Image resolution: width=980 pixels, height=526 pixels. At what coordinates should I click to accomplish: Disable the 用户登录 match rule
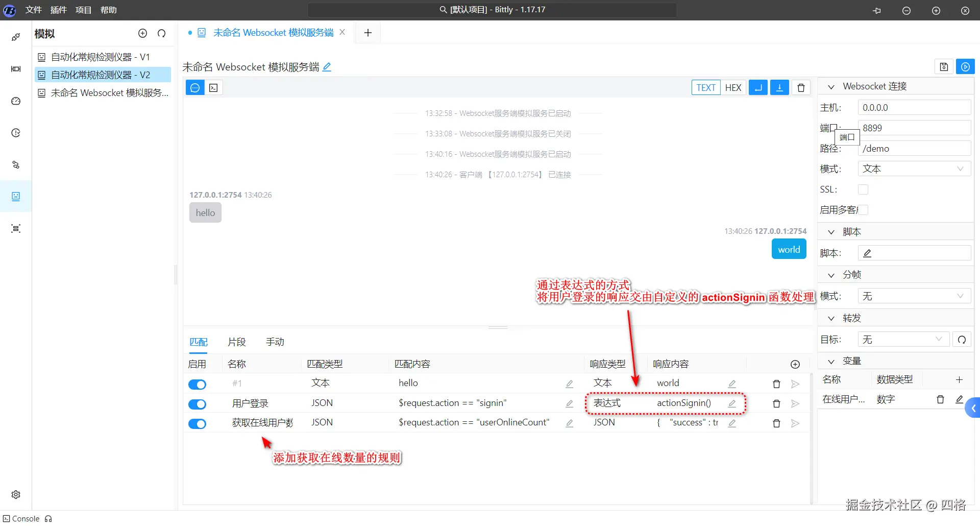pyautogui.click(x=197, y=404)
